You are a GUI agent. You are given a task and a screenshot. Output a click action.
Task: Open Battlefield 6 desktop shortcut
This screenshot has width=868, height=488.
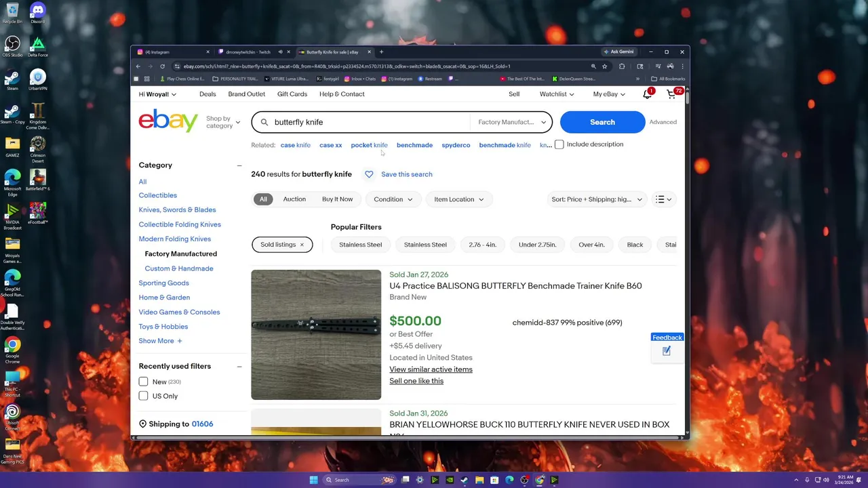click(37, 179)
